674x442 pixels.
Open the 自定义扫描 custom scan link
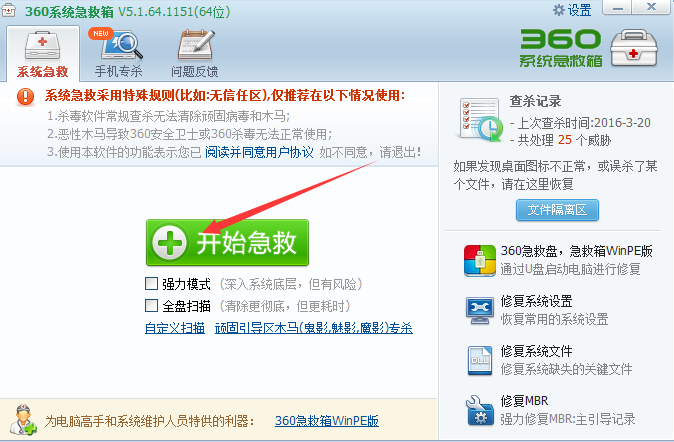175,328
